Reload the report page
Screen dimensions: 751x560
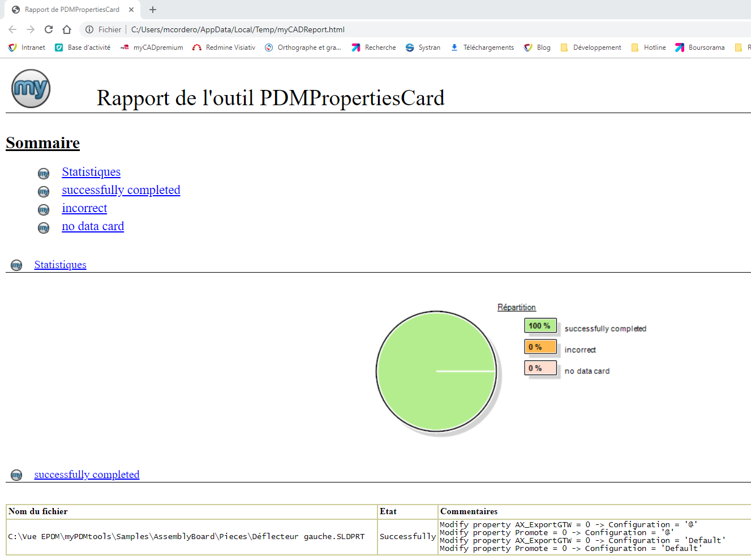(49, 29)
